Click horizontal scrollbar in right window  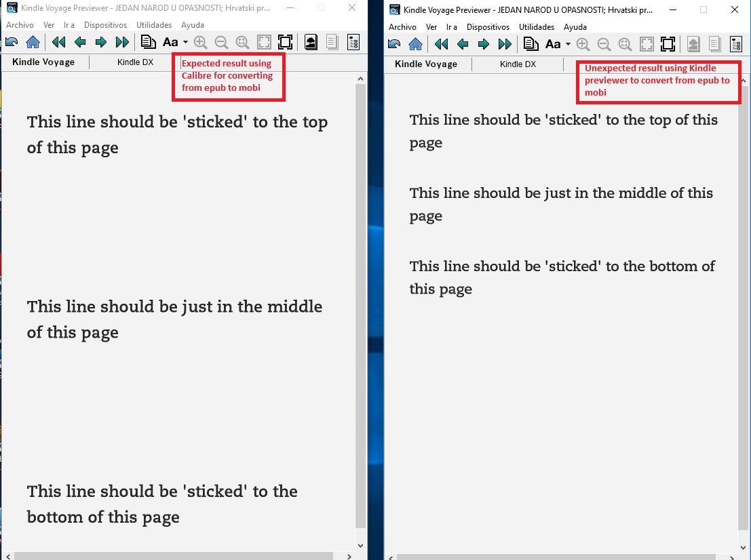(556, 557)
